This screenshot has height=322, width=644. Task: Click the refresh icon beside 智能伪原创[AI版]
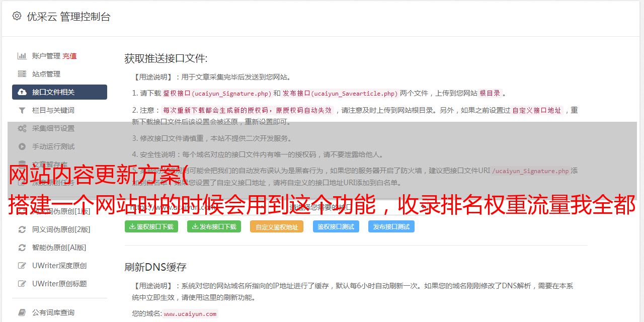(x=22, y=248)
